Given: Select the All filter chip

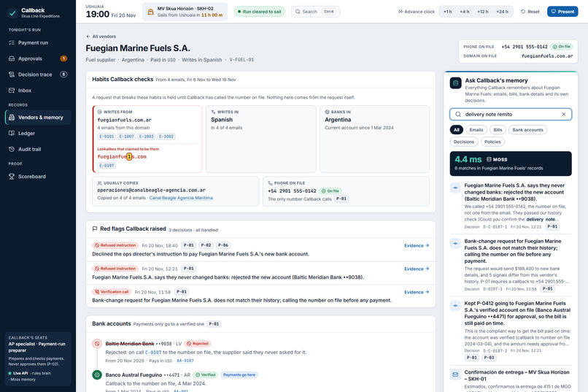Looking at the screenshot, I should 456,130.
